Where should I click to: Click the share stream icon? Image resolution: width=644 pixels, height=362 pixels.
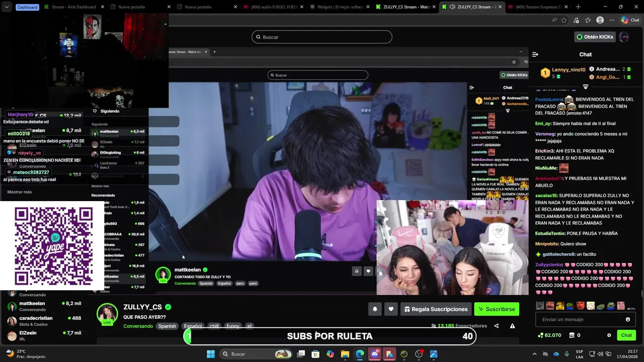click(497, 326)
